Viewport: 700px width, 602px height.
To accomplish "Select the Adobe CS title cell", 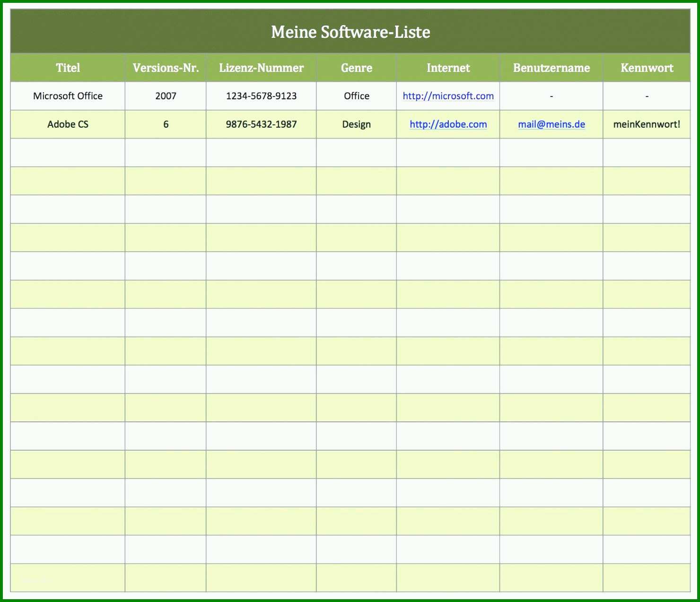I will [x=68, y=124].
